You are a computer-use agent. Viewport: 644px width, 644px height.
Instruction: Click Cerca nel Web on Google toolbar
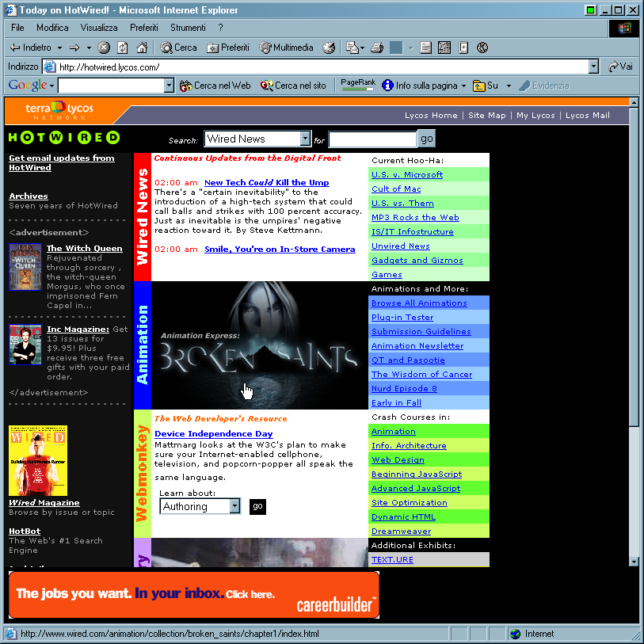coord(215,86)
